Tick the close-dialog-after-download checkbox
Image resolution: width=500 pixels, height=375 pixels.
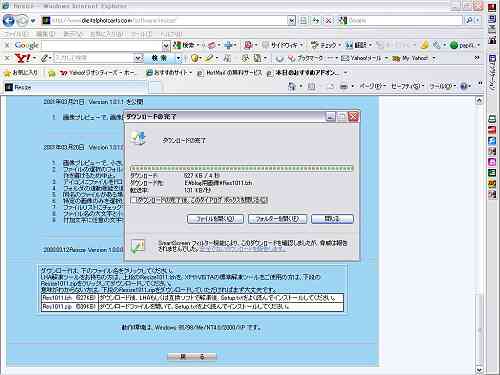pos(134,200)
